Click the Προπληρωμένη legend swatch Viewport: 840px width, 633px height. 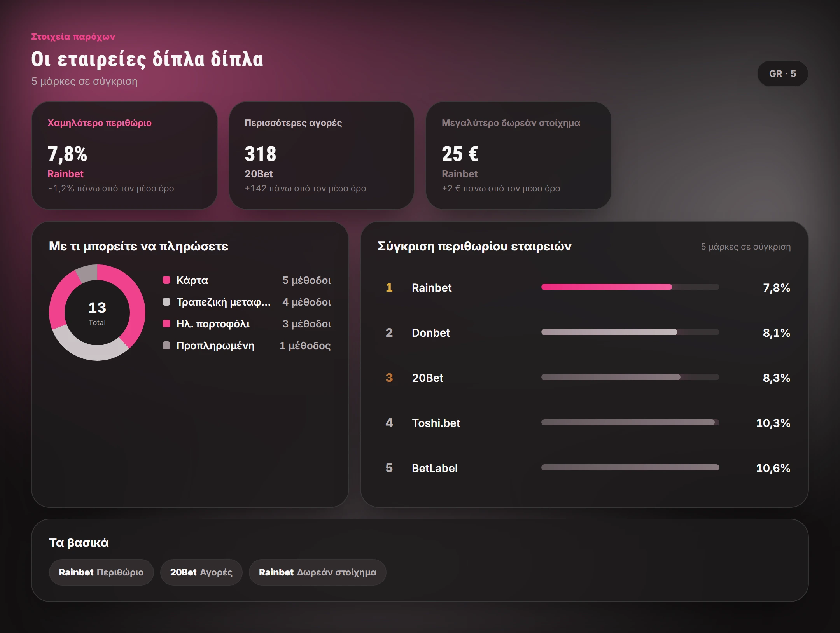(x=166, y=345)
